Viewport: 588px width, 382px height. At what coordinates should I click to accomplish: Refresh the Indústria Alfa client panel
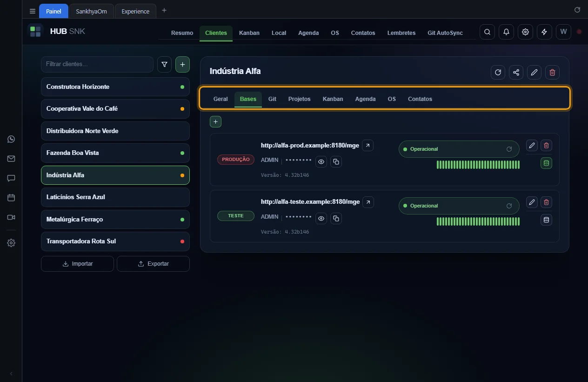tap(498, 72)
